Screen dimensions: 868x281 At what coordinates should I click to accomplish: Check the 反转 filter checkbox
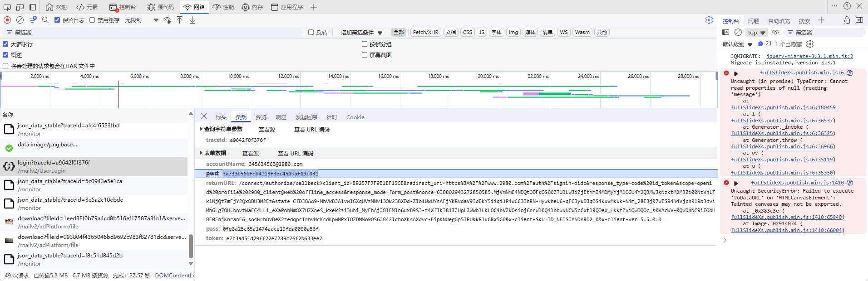pos(311,32)
